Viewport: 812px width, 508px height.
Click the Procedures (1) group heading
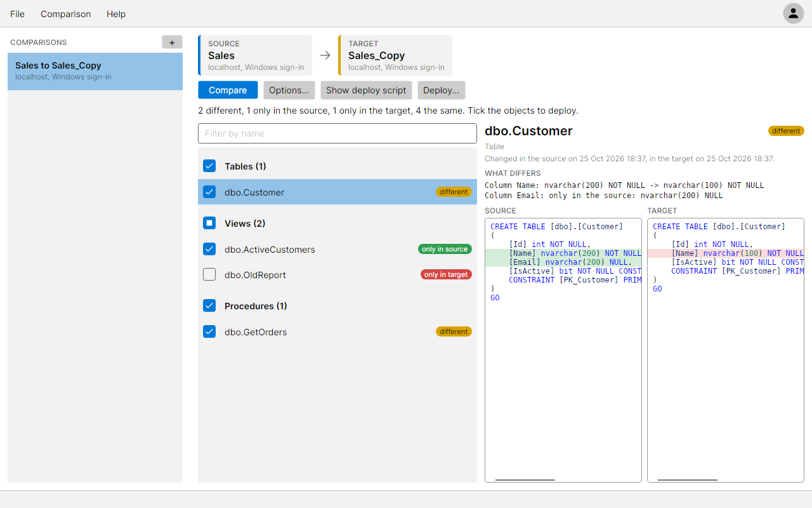[x=256, y=306]
